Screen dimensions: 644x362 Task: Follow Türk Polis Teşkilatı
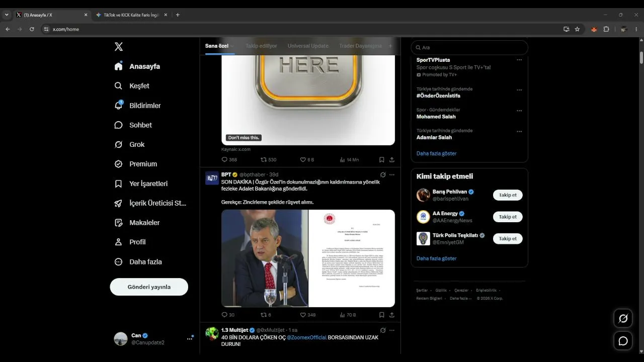[x=508, y=239]
